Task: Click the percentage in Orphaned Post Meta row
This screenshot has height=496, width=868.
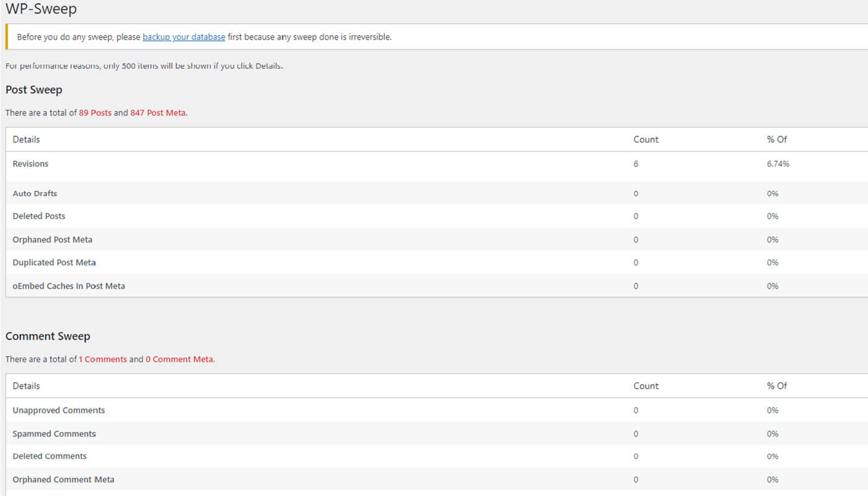Action: (773, 239)
